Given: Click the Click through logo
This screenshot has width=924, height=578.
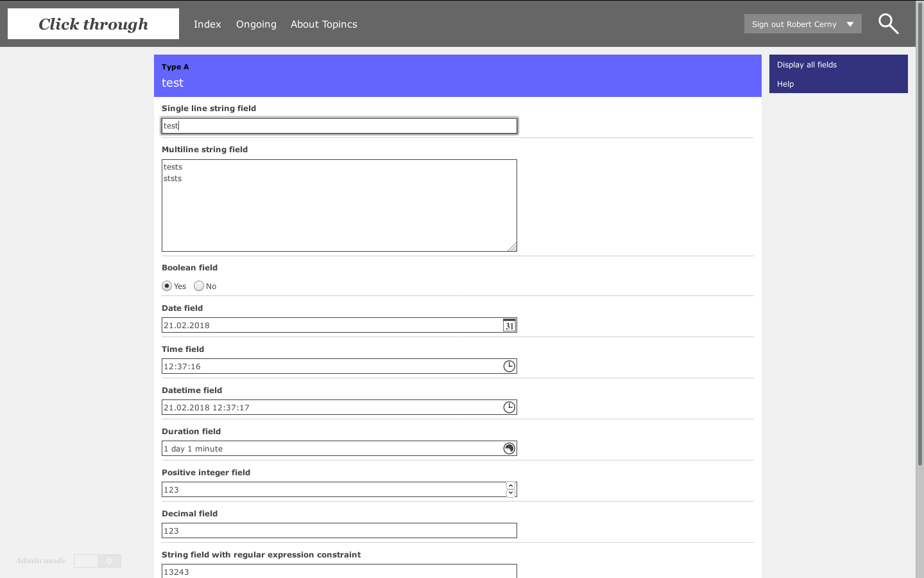Looking at the screenshot, I should point(93,24).
